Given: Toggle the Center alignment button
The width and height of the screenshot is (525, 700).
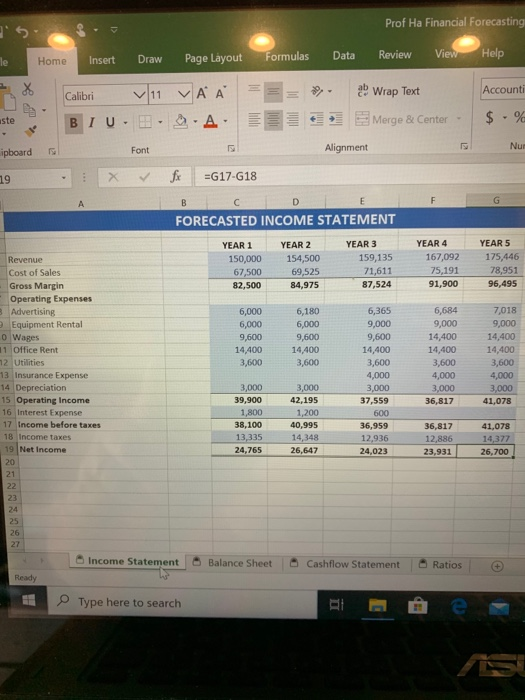Looking at the screenshot, I should point(273,120).
